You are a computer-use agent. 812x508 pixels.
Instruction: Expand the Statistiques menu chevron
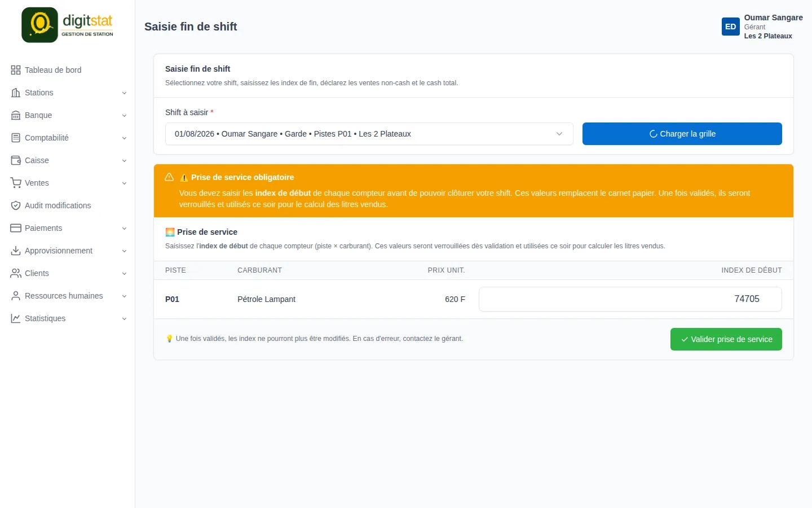point(124,319)
